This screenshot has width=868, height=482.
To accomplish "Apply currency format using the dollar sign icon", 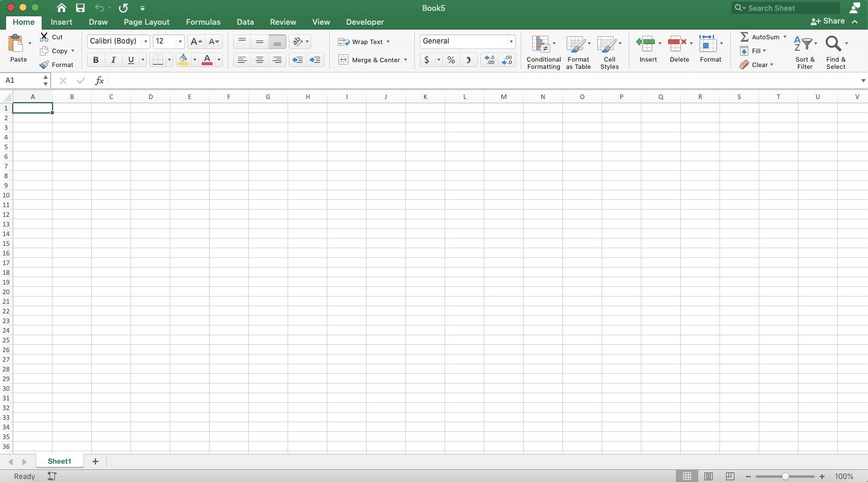I will click(426, 60).
